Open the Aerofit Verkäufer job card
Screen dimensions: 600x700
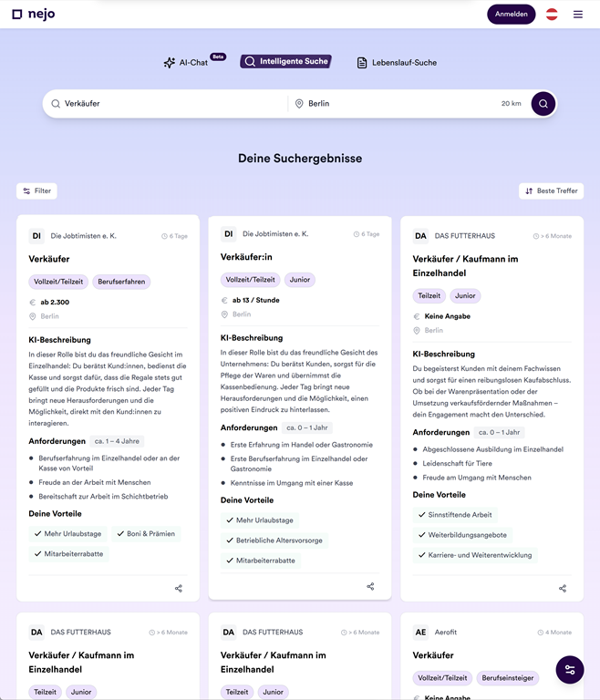pos(433,655)
